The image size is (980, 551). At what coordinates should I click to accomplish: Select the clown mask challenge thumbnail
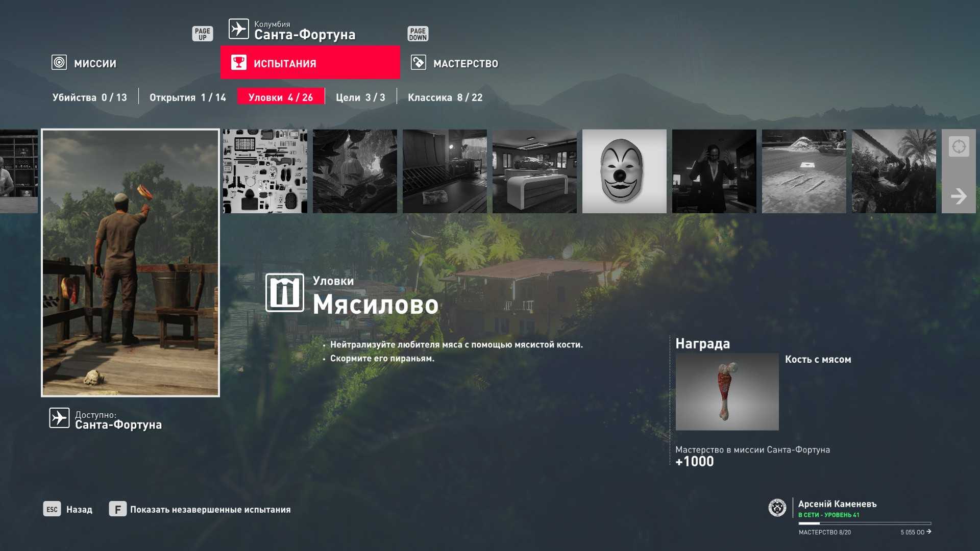pyautogui.click(x=624, y=171)
